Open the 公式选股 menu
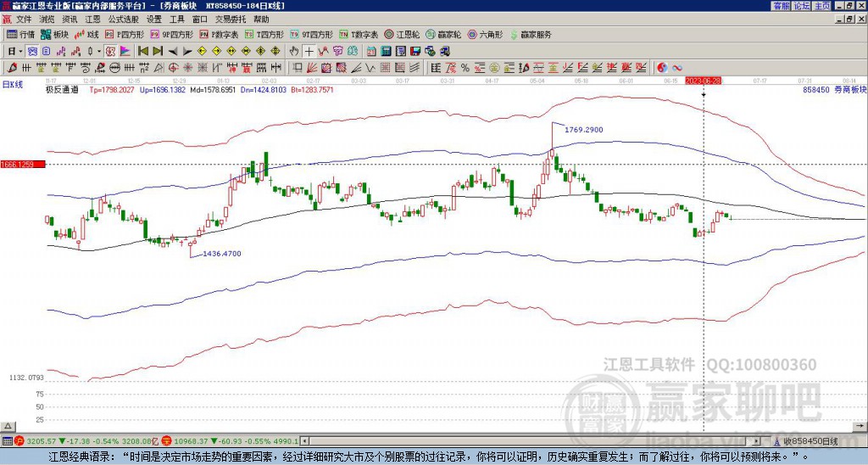Image resolution: width=868 pixels, height=465 pixels. [123, 20]
